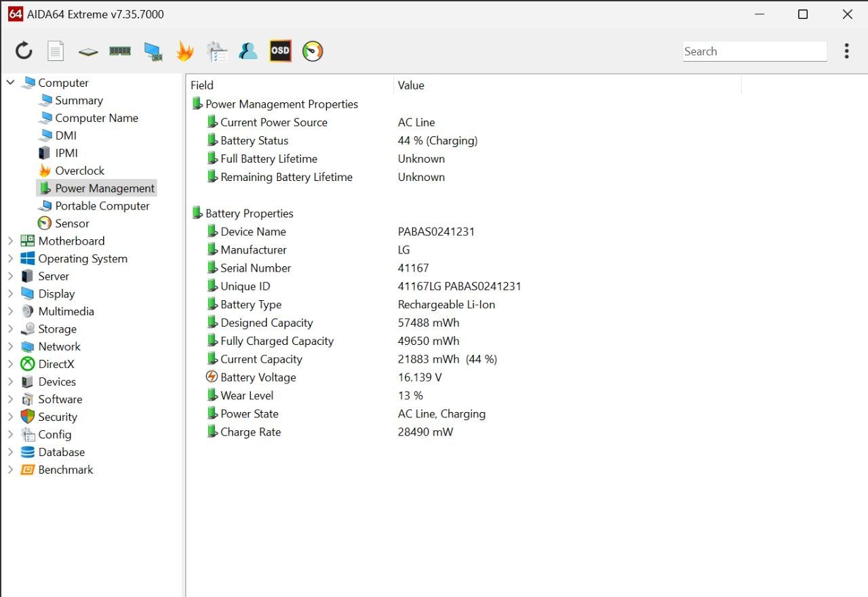Click the network monitor toolbar icon
868x597 pixels.
pyautogui.click(x=153, y=52)
